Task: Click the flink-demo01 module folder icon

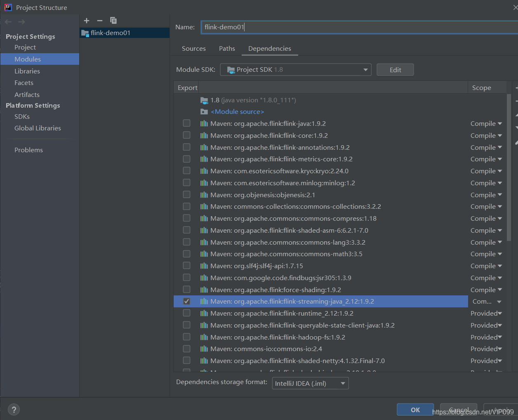Action: [x=85, y=33]
